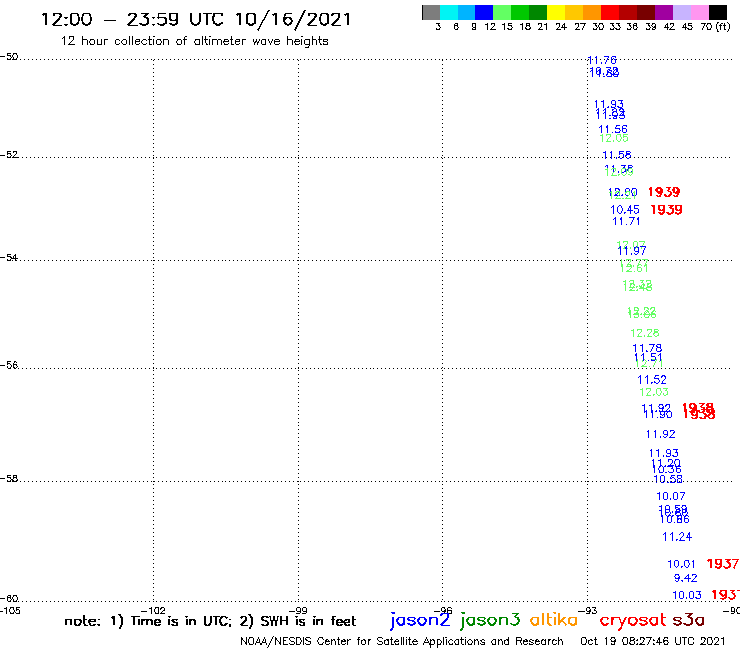Click the red 1939 label beside value 10.45
Image resolution: width=740 pixels, height=650 pixels.
click(666, 210)
